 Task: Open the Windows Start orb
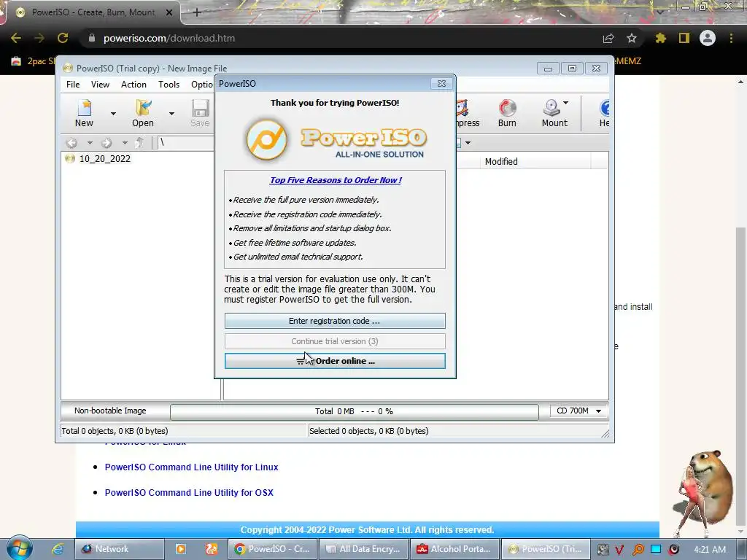point(20,548)
